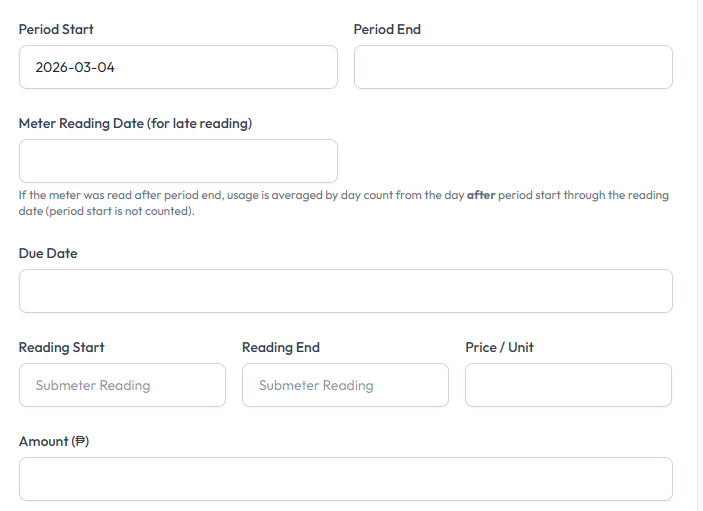Image resolution: width=703 pixels, height=511 pixels.
Task: Click the peso symbol beside Amount
Action: click(x=80, y=442)
